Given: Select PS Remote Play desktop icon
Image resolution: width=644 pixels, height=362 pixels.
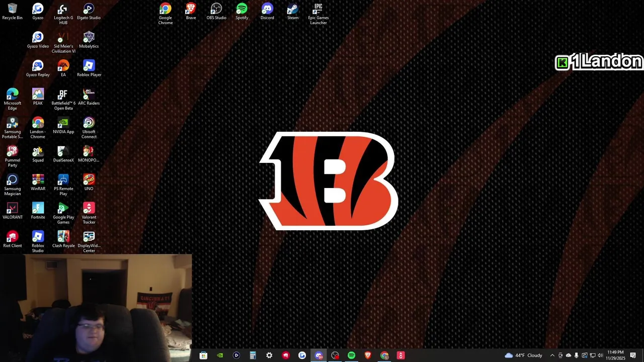Looking at the screenshot, I should point(63,185).
